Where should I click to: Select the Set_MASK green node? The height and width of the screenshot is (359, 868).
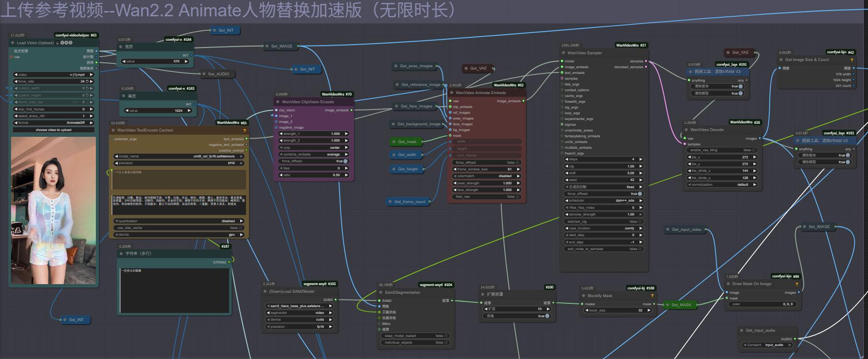click(681, 305)
